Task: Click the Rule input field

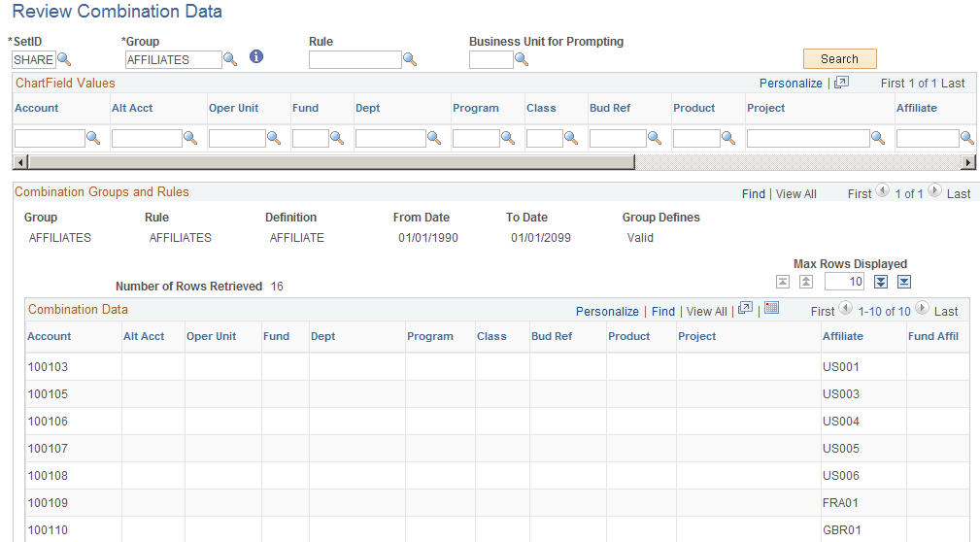Action: [x=355, y=59]
